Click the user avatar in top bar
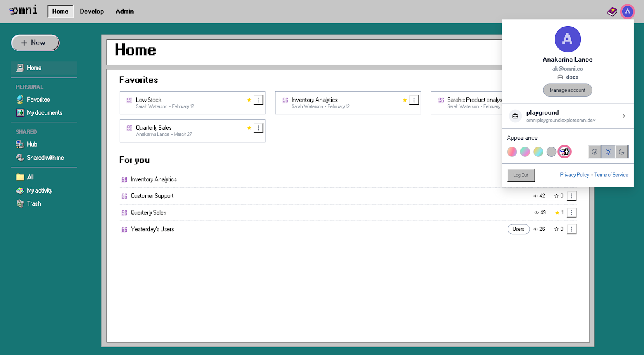 627,12
